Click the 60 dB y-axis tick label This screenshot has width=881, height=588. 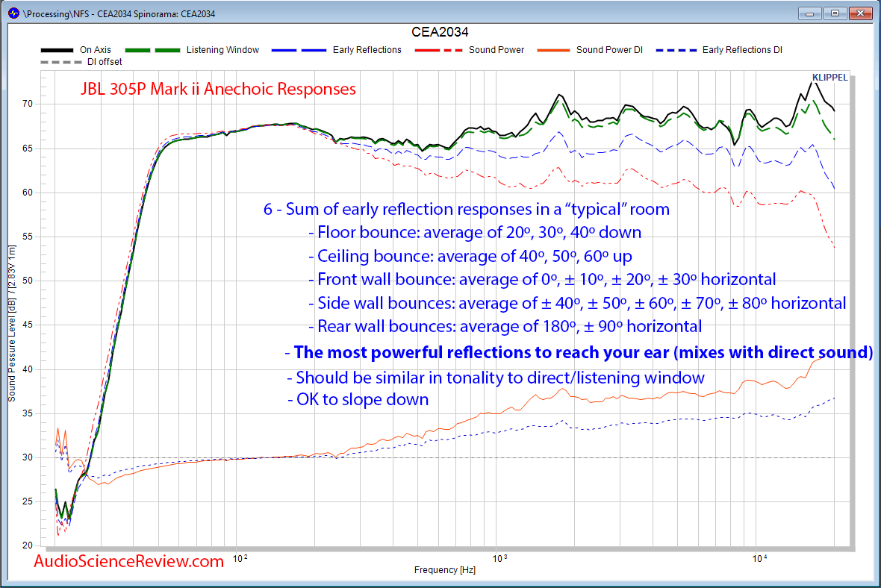point(28,193)
